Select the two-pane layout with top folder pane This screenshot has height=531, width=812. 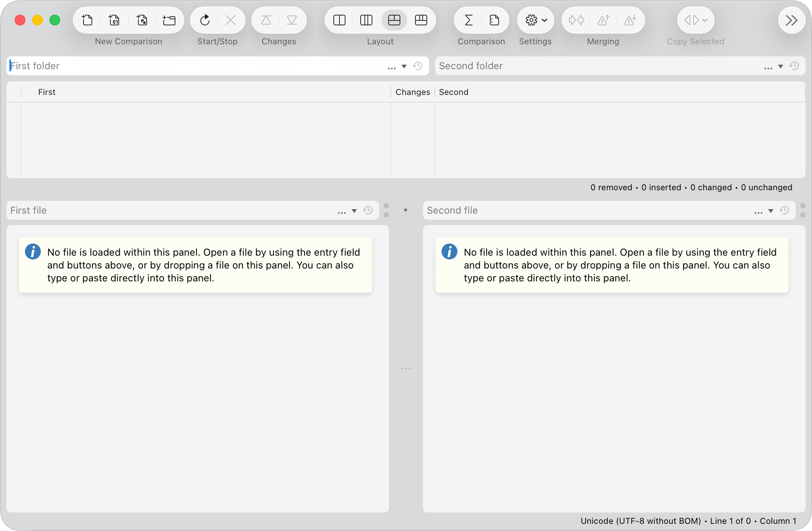click(394, 20)
